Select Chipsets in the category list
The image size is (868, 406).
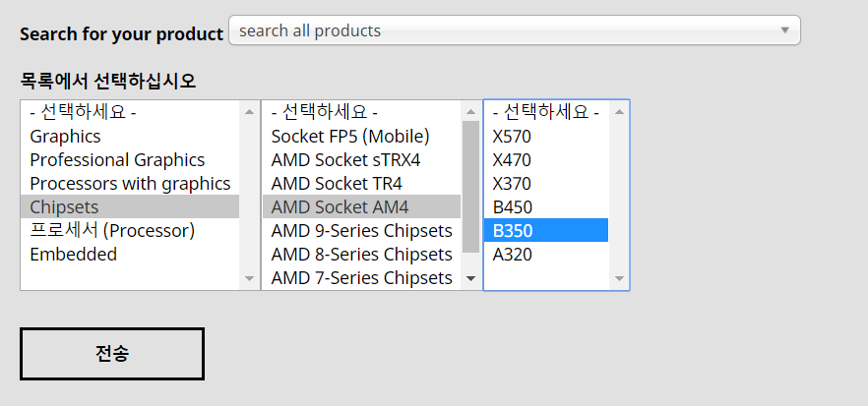[x=130, y=206]
